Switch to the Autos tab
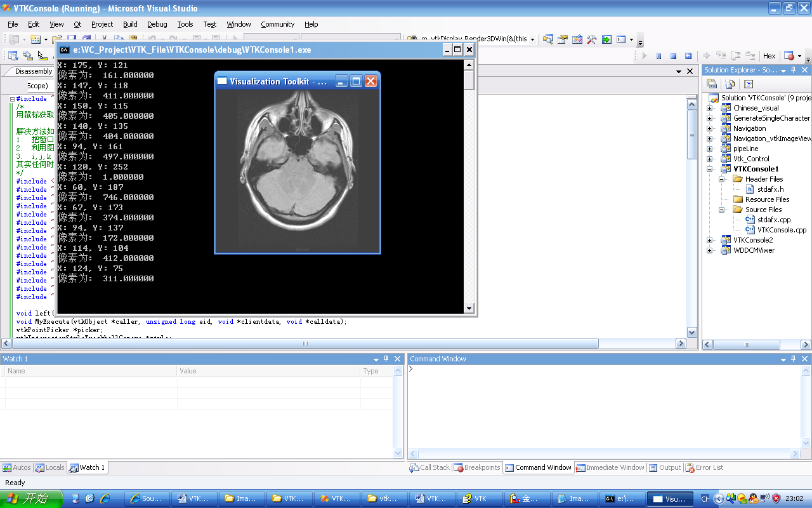 pos(16,467)
